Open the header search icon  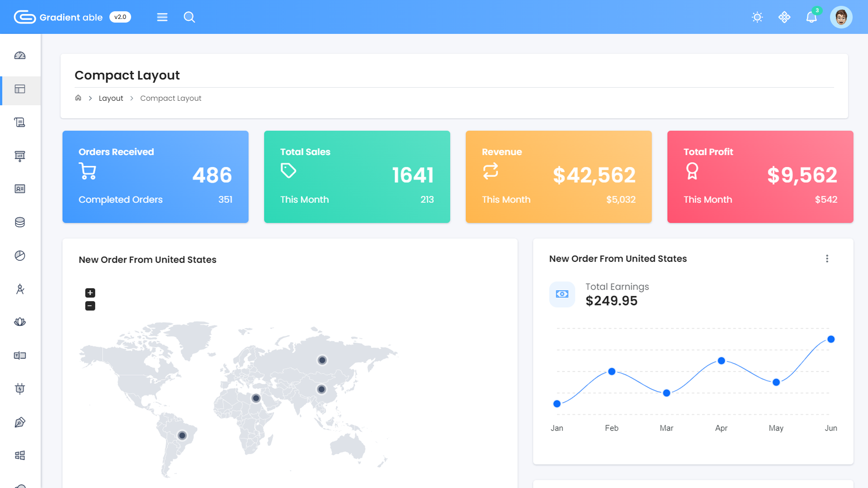(x=189, y=17)
